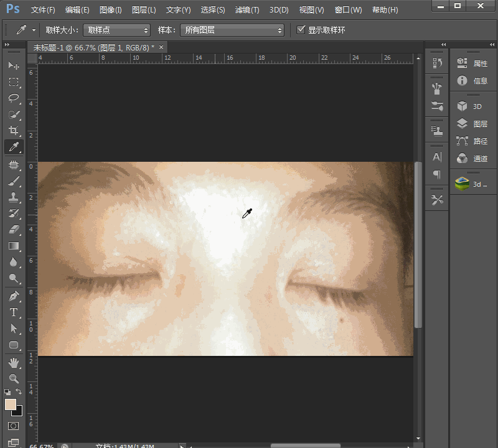
Task: Open the 取样大小 dropdown
Action: pos(116,29)
